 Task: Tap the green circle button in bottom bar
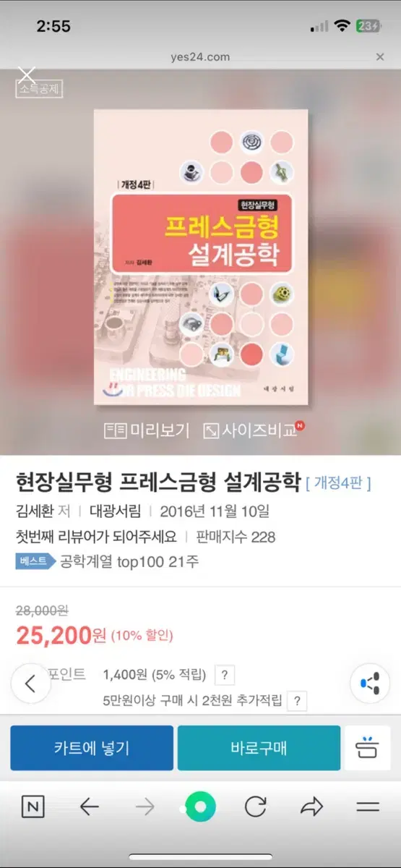point(200,807)
